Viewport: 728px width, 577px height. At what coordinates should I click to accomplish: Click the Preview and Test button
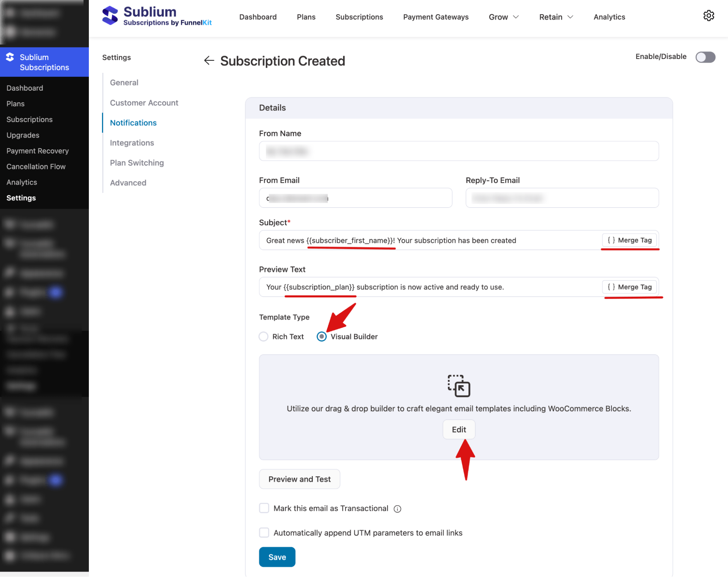point(299,479)
